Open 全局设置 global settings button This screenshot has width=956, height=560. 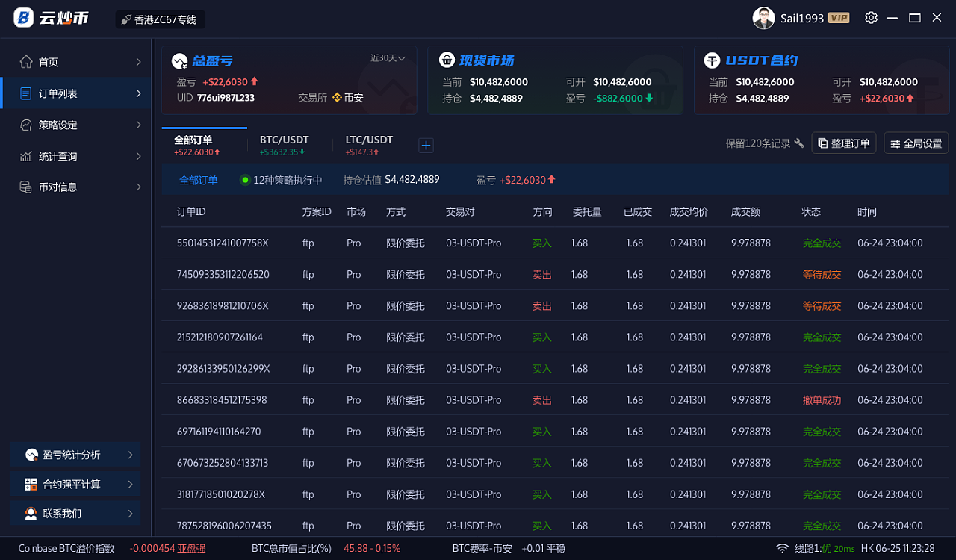tap(916, 143)
